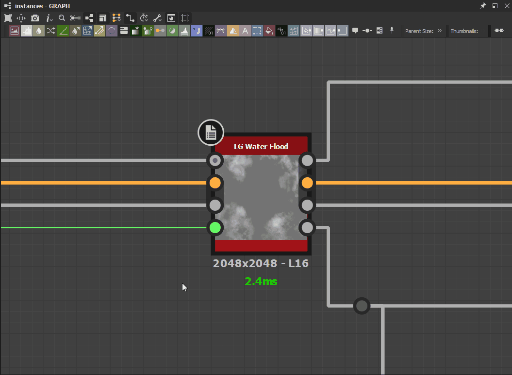Viewport: 512px width, 375px height.
Task: Toggle orthogonal link routing icon
Action: [130, 18]
